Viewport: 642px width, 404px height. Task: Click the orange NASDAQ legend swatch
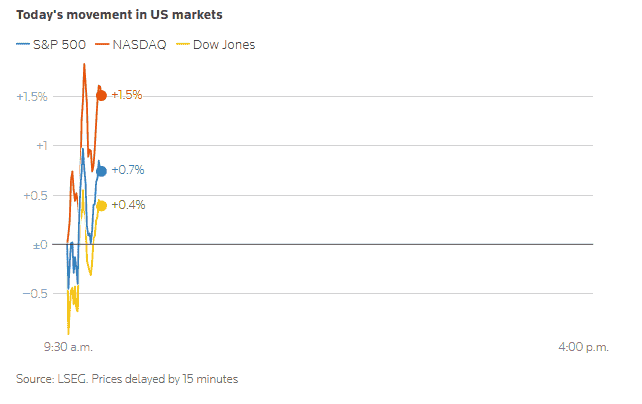pyautogui.click(x=103, y=44)
